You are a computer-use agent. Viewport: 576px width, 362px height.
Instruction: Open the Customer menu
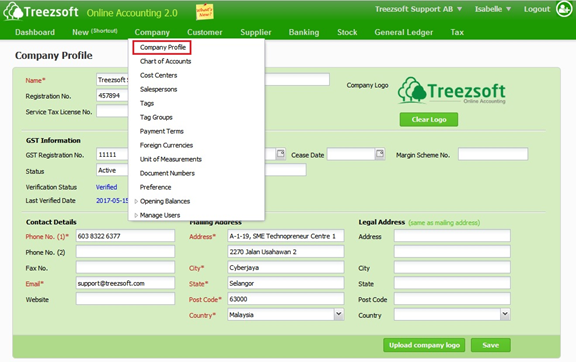coord(205,32)
